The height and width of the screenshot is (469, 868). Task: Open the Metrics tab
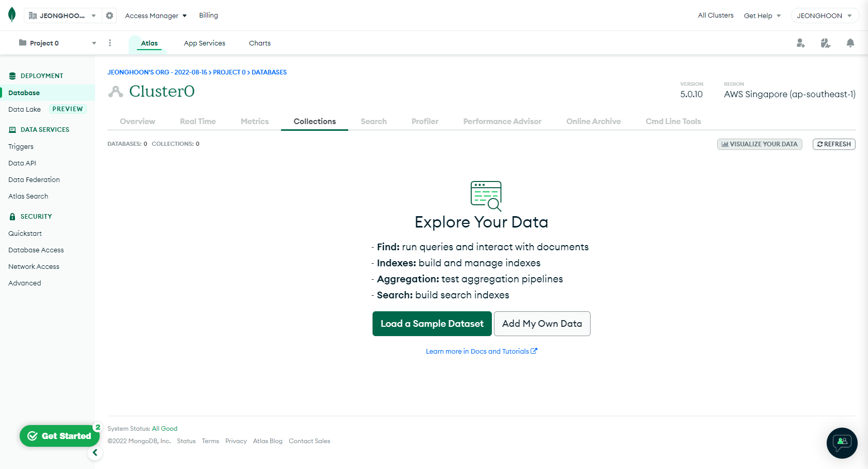255,122
